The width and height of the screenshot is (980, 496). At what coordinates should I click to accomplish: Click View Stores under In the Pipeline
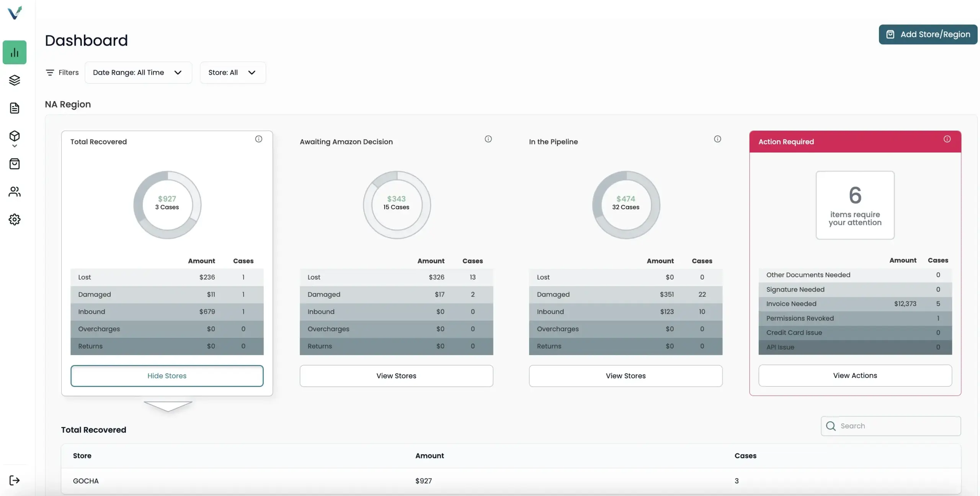coord(626,376)
